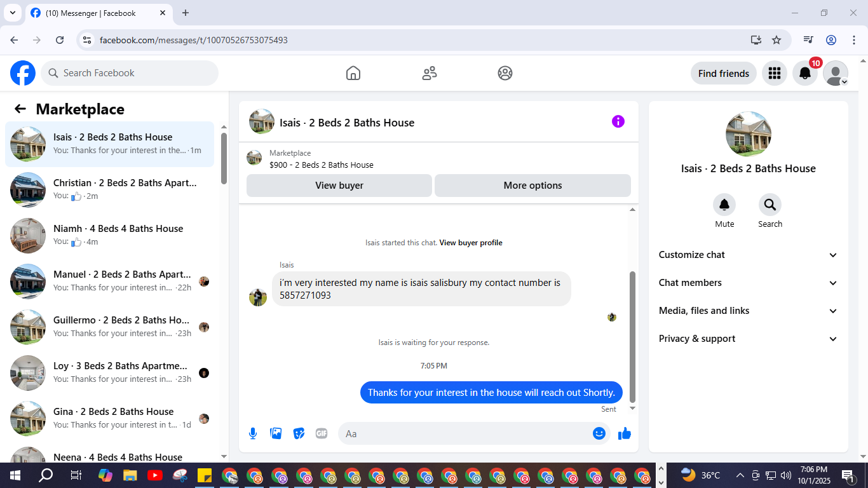The height and width of the screenshot is (488, 868).
Task: Click the browser address bar URL
Action: click(x=194, y=40)
